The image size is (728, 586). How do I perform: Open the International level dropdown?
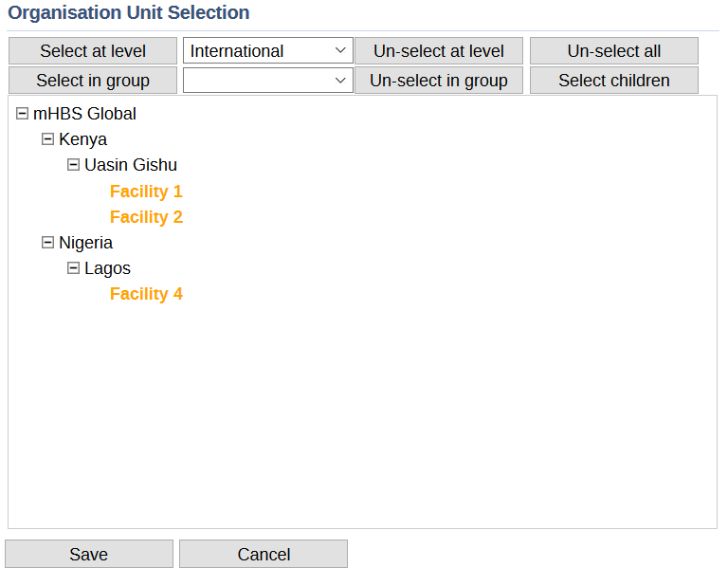pyautogui.click(x=267, y=51)
